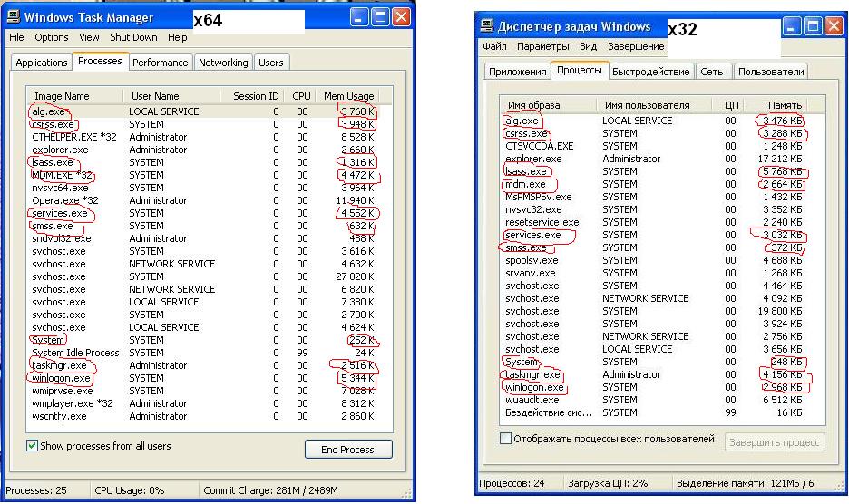Select wuauclt.exe process

tap(654, 400)
